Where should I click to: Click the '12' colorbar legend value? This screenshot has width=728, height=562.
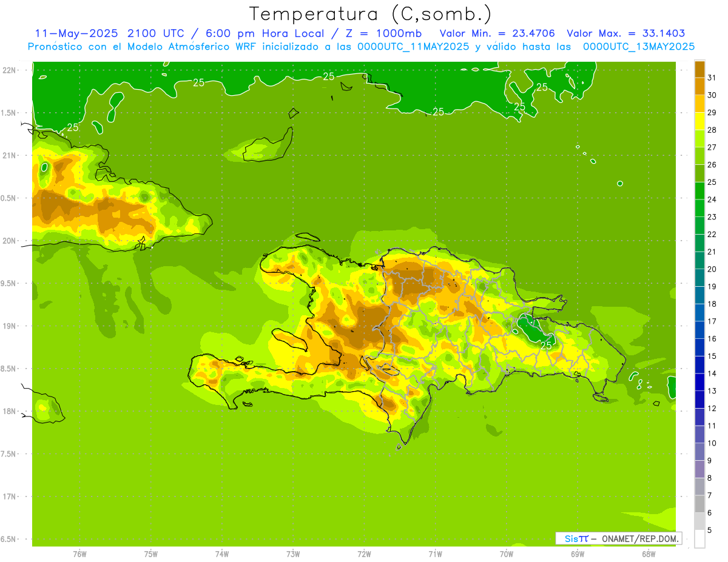point(712,409)
